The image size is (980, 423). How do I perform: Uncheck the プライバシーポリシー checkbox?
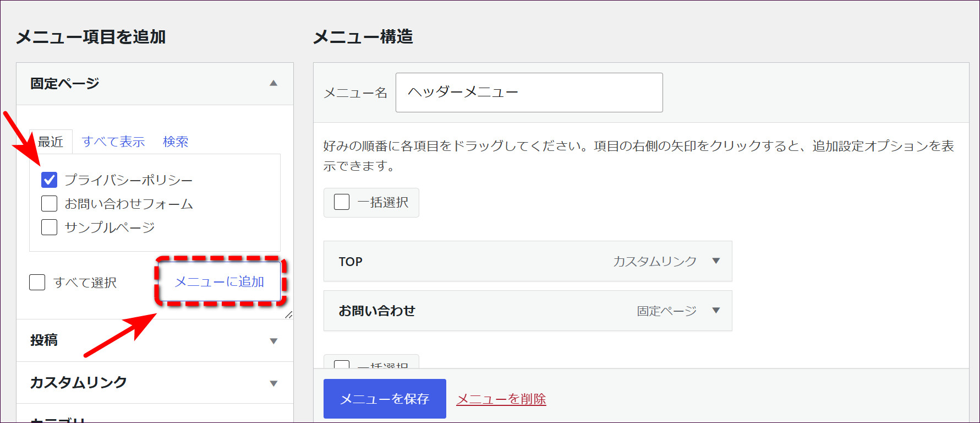click(49, 180)
